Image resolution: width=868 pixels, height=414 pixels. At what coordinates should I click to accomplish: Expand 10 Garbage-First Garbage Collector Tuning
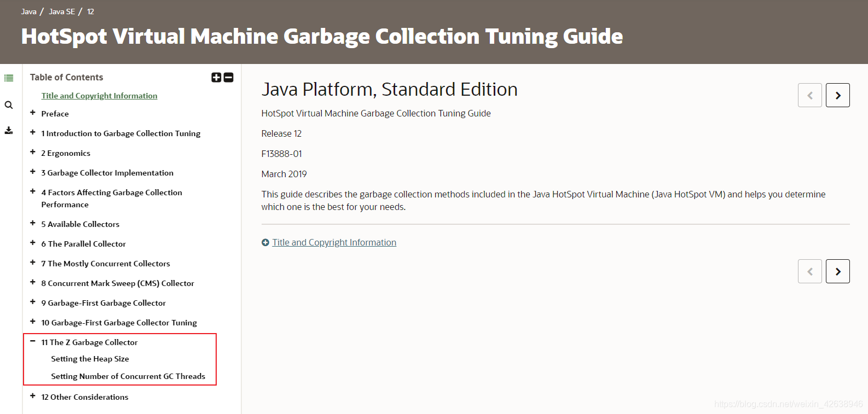33,322
